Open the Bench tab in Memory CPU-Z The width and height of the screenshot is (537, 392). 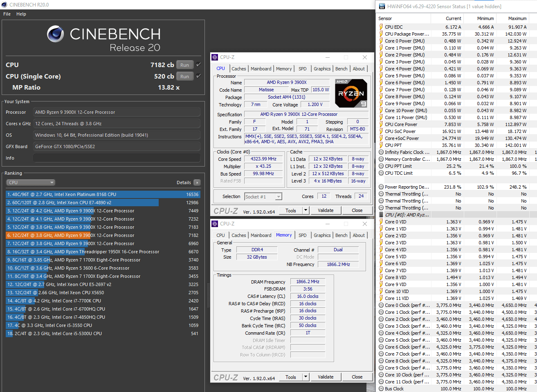click(342, 235)
